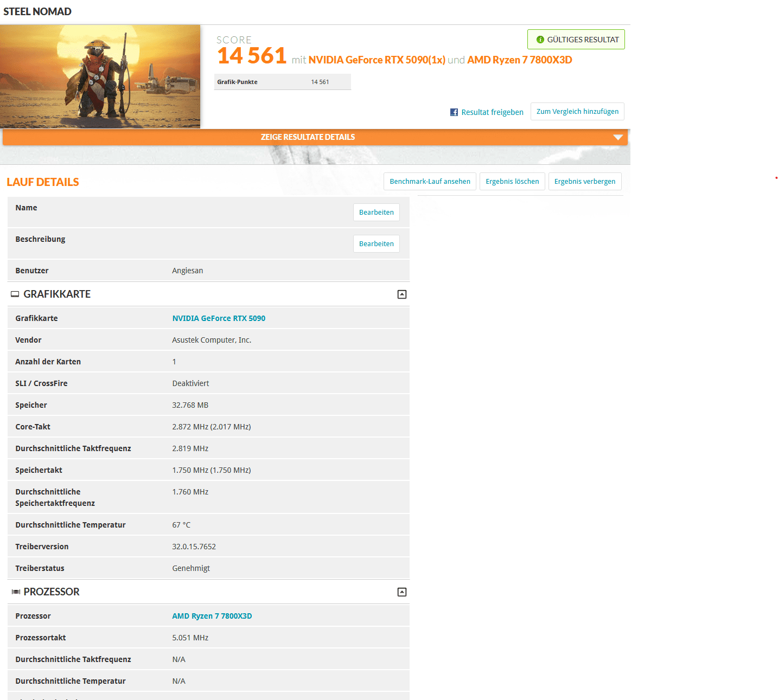Click the vendor Asustek Computer, Inc.

[212, 340]
